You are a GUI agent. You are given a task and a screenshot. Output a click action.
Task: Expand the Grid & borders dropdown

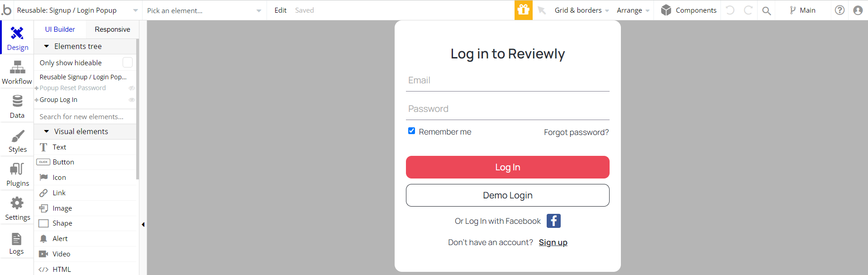582,10
